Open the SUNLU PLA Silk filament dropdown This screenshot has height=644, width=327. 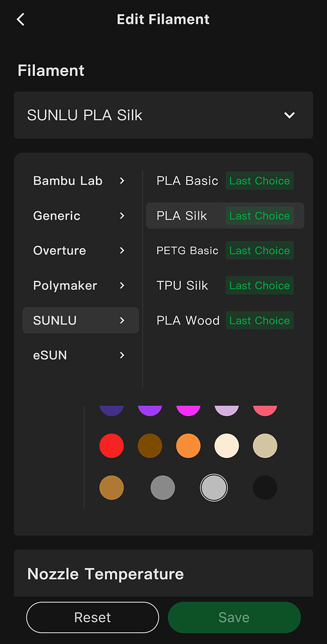[x=163, y=115]
